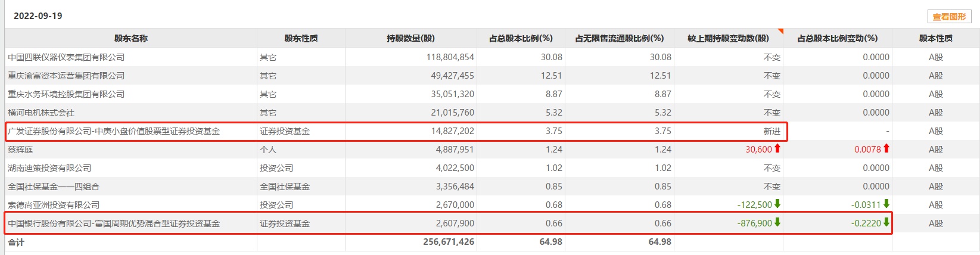Viewport: 980px width, 255px height.
Task: Open the 查看图形 chart view button
Action: tap(949, 17)
